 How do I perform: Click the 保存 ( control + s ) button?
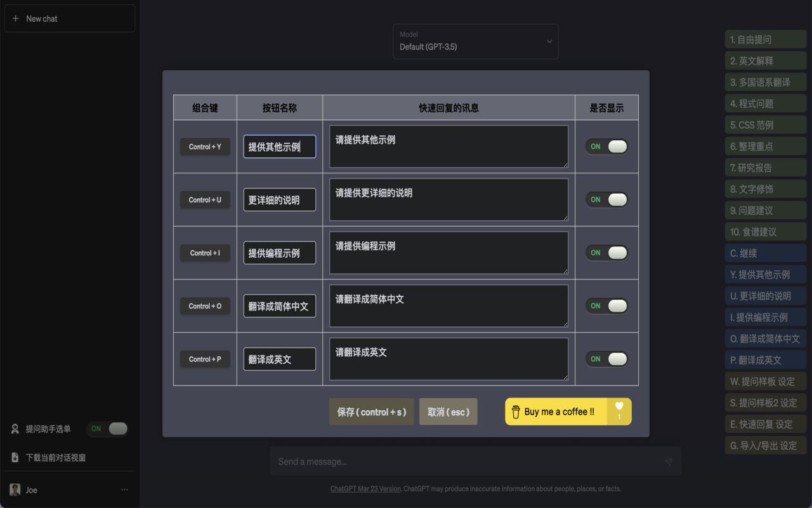[x=371, y=411]
